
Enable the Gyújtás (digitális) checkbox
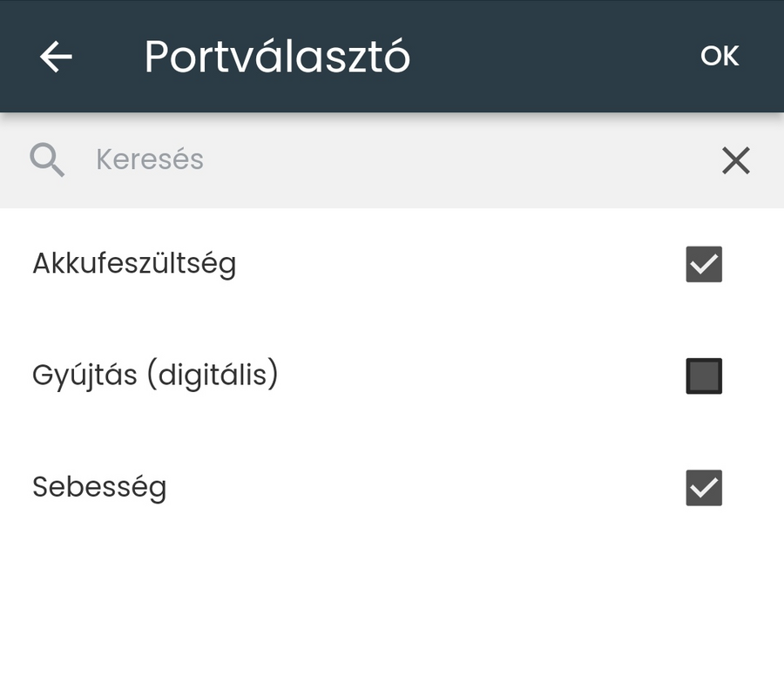click(703, 375)
